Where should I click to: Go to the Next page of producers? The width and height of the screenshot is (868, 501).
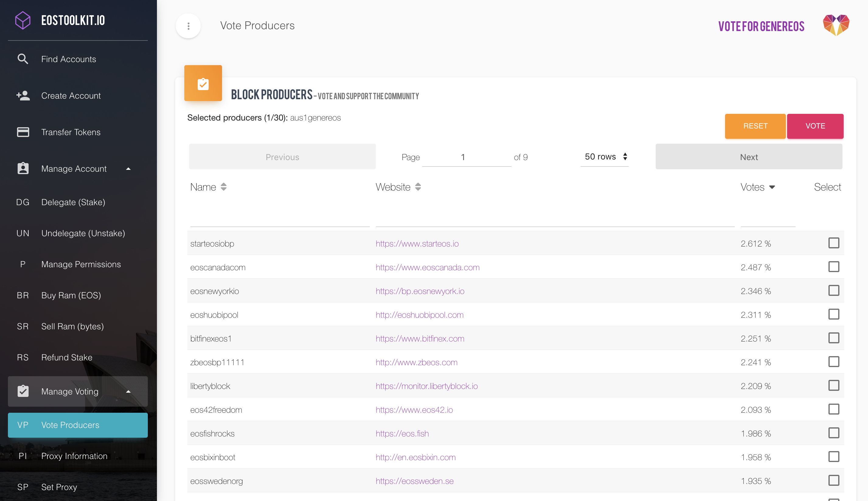point(749,157)
